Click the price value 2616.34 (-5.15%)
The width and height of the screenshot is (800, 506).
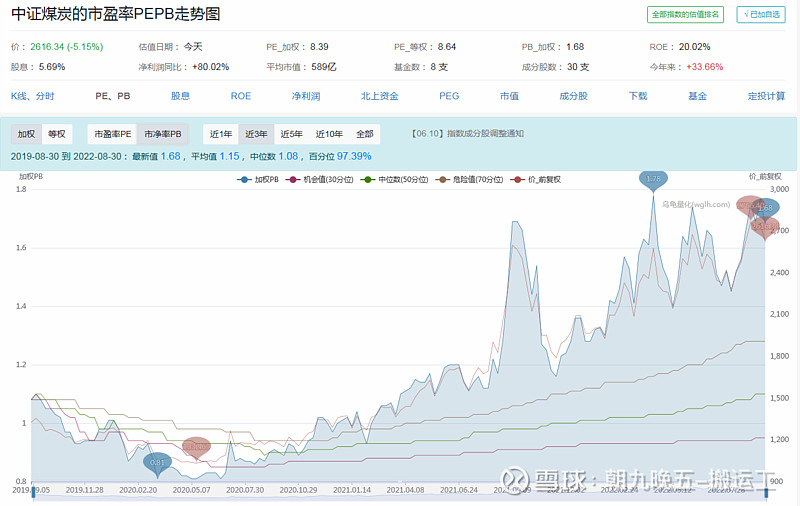point(66,47)
